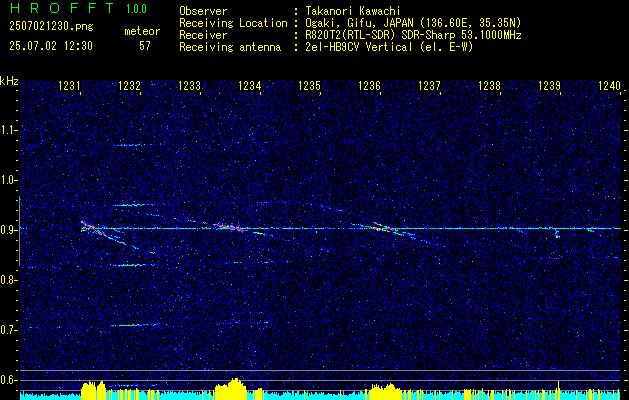Click the HROFFT program title

click(61, 8)
